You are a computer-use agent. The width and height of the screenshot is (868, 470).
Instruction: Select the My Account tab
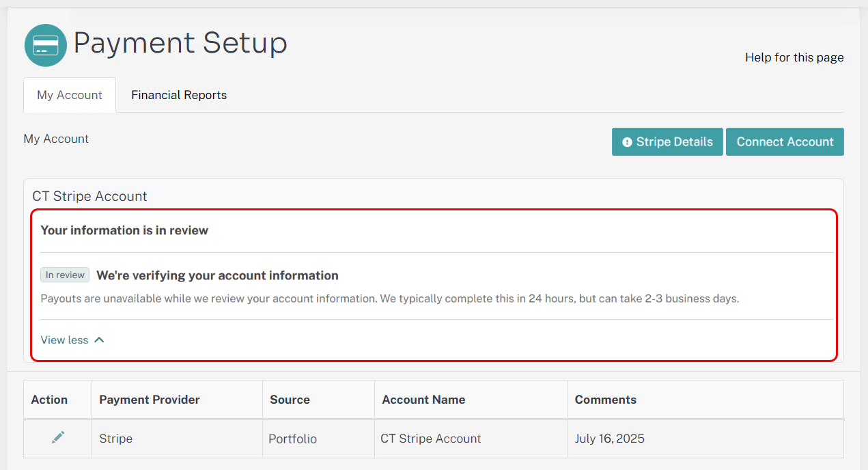(70, 95)
